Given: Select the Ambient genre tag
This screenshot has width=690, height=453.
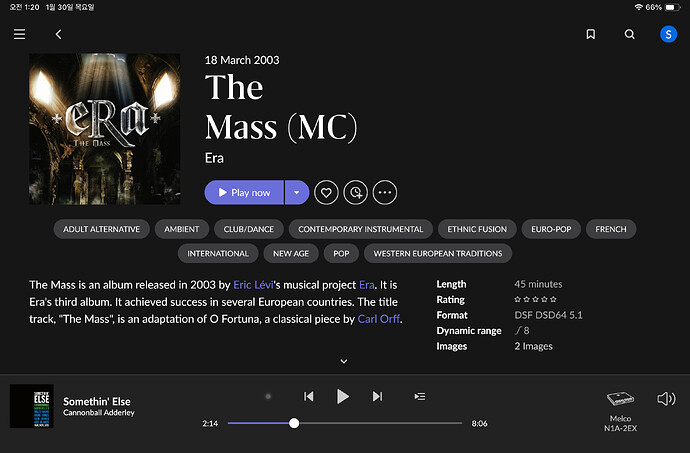Looking at the screenshot, I should pyautogui.click(x=182, y=229).
